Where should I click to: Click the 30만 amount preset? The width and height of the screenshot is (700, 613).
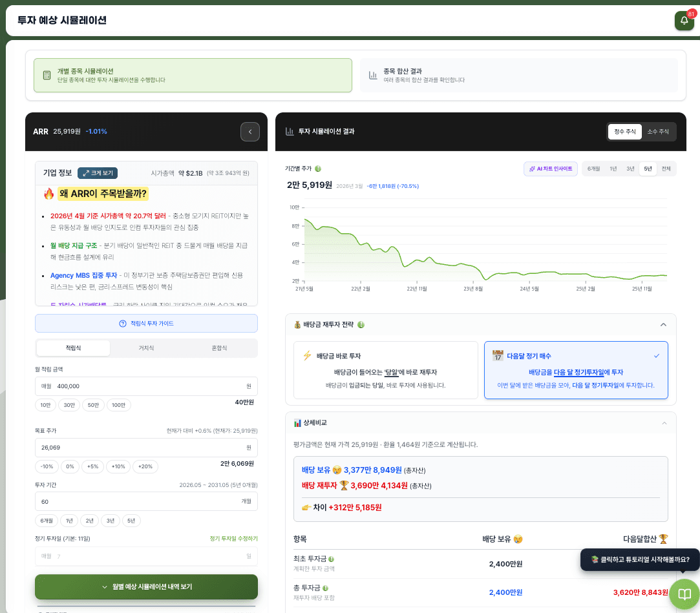click(x=69, y=405)
